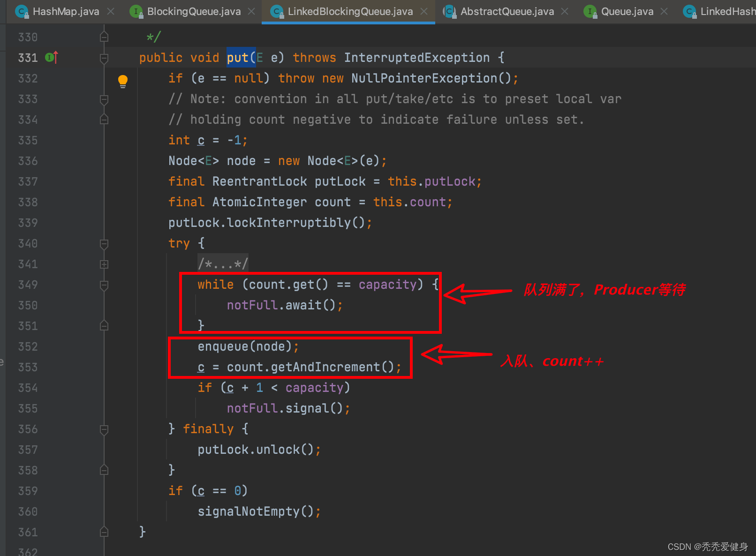Collapse the comment block starting on line 333
The width and height of the screenshot is (756, 556).
click(104, 99)
